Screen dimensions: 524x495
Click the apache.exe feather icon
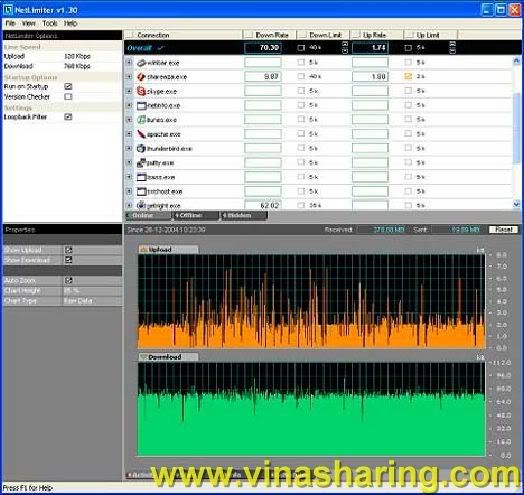click(141, 134)
